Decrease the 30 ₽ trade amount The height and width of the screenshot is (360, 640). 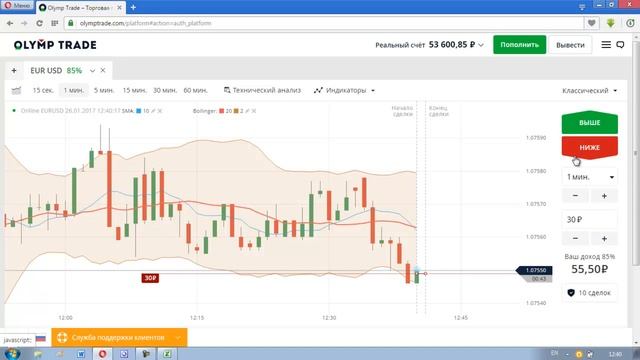click(x=575, y=238)
